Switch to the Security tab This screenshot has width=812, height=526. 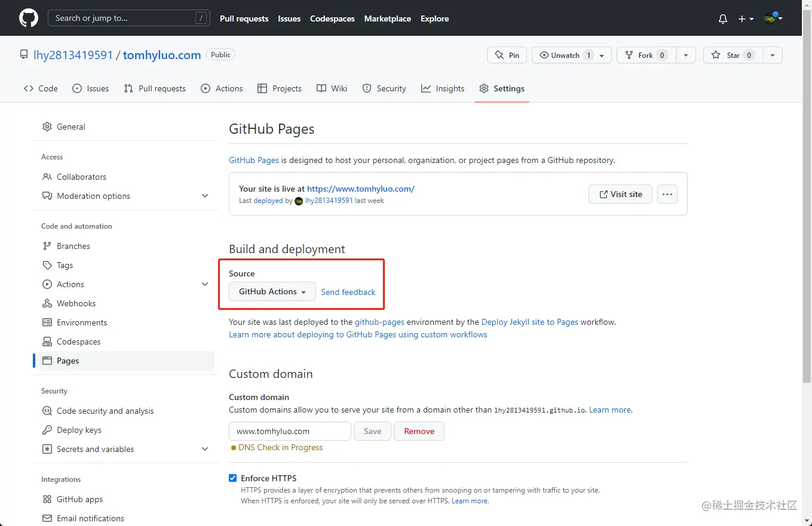point(384,88)
